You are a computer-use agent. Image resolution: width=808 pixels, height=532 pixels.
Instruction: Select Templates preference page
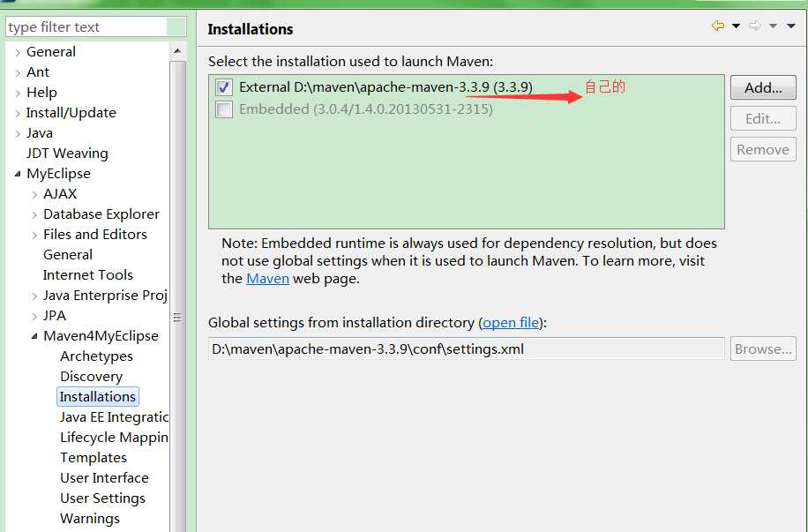tap(94, 458)
